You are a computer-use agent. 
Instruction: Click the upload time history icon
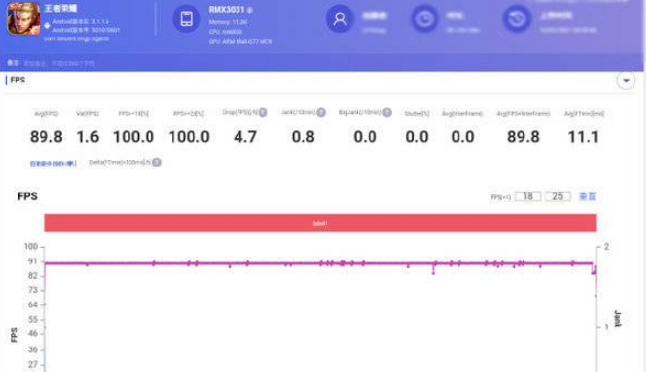[x=517, y=19]
